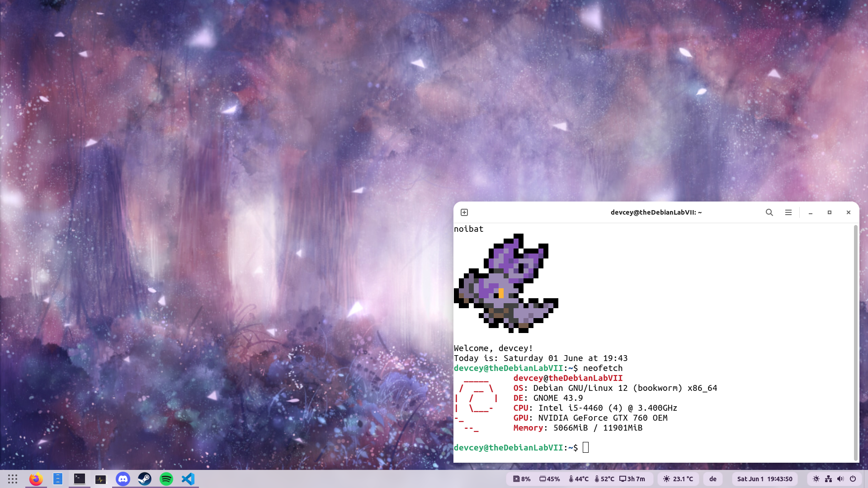The image size is (868, 488).
Task: Launch Steam from the dock
Action: coord(145,479)
